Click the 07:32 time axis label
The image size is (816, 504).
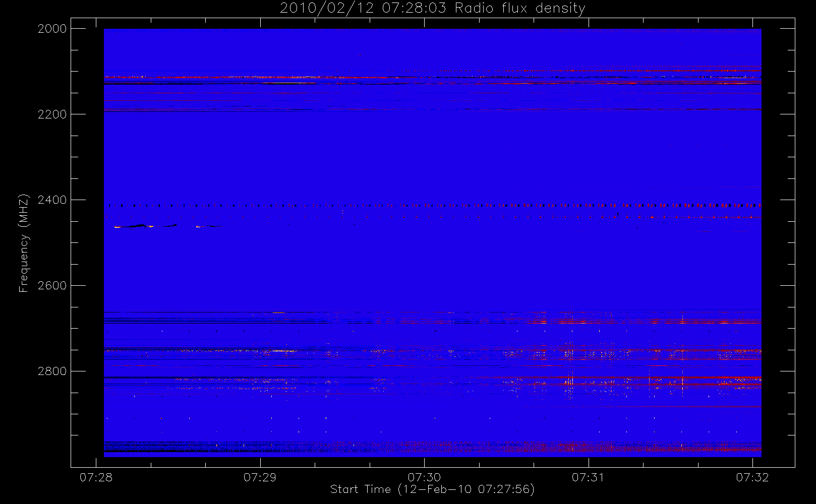pos(752,477)
